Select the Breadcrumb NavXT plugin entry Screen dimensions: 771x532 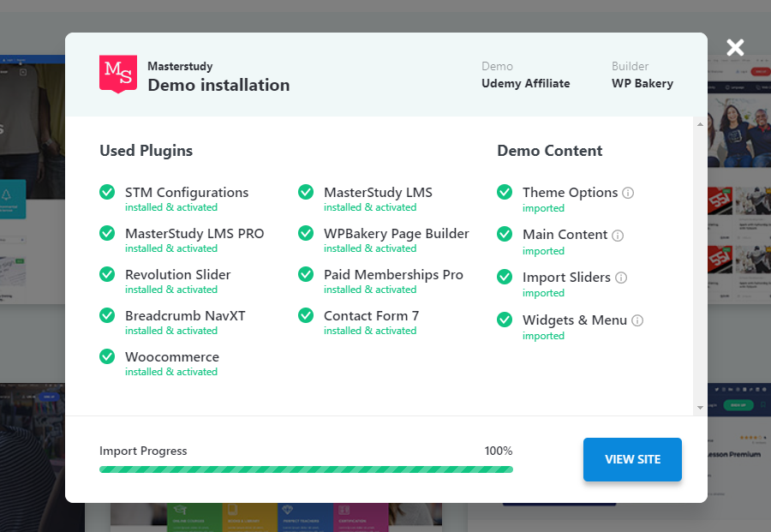tap(185, 316)
